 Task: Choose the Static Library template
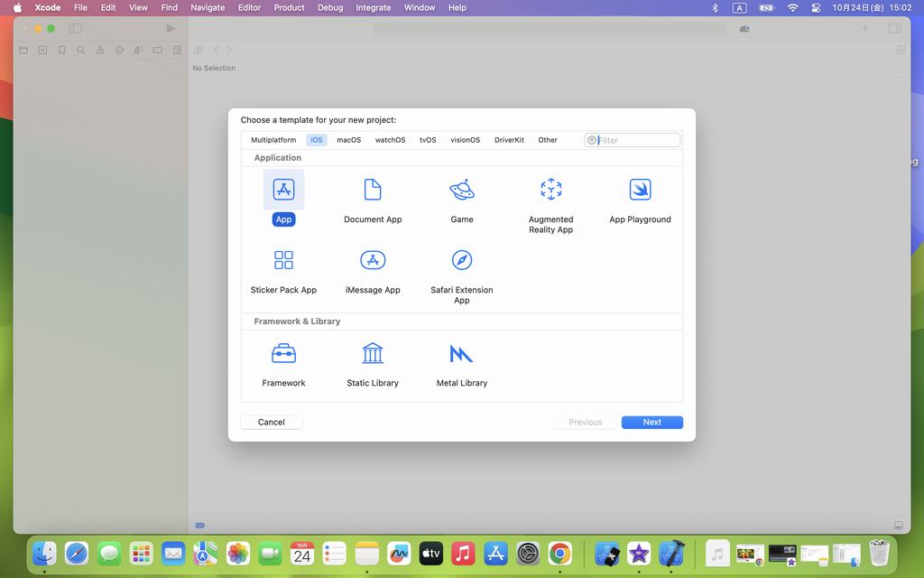[373, 353]
